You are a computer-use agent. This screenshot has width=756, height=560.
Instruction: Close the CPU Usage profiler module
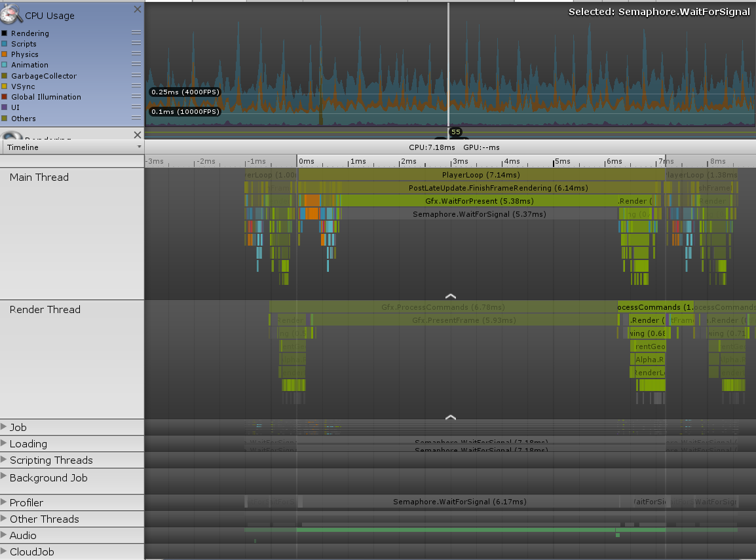pyautogui.click(x=137, y=9)
